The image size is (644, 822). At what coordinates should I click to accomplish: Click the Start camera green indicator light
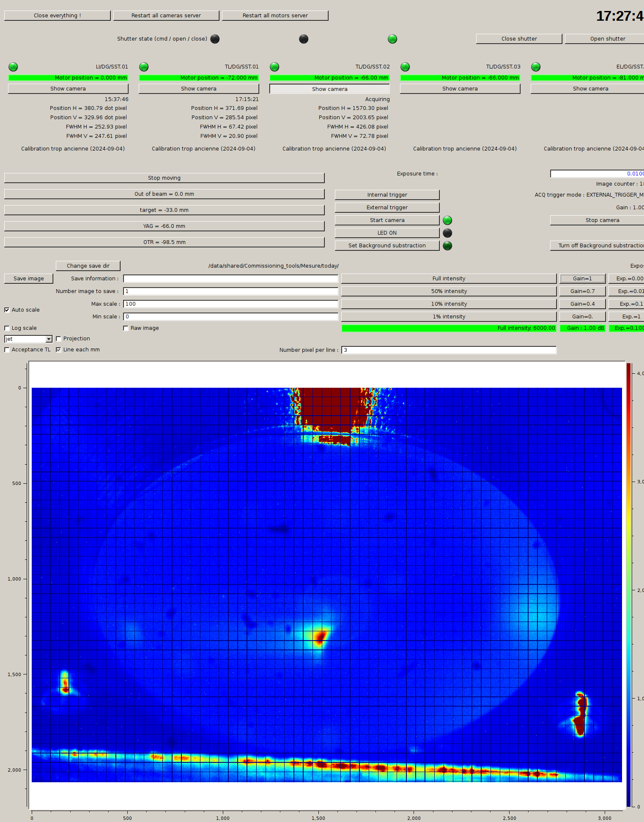click(x=447, y=220)
